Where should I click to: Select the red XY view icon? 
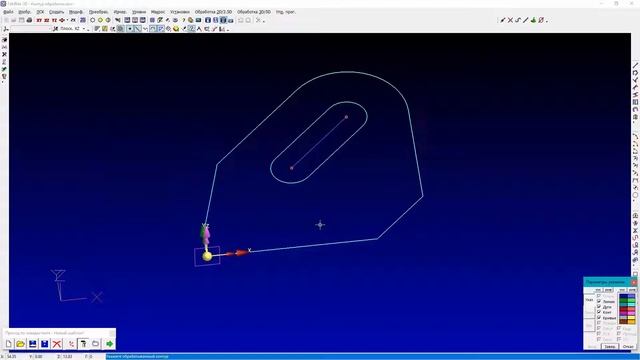pyautogui.click(x=39, y=20)
